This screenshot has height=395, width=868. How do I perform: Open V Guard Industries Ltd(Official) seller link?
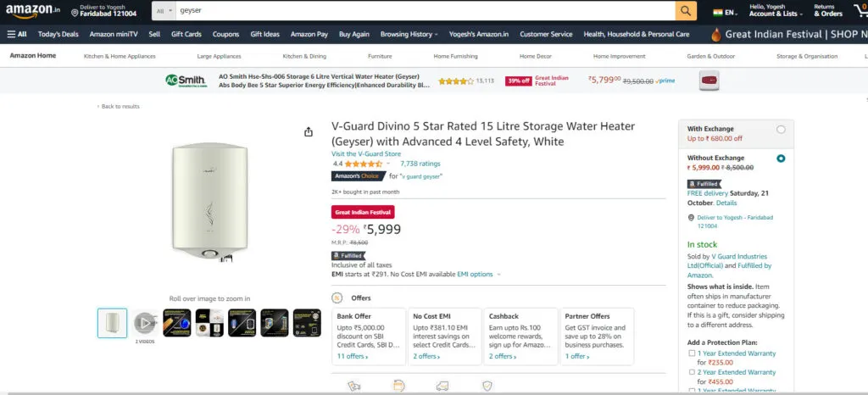tap(726, 261)
